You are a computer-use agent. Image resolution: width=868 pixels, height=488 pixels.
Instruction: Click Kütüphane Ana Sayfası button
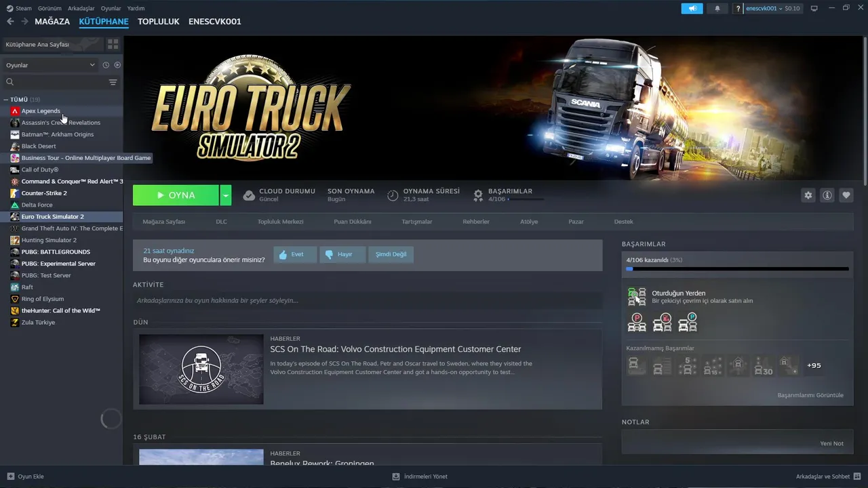[x=52, y=44]
